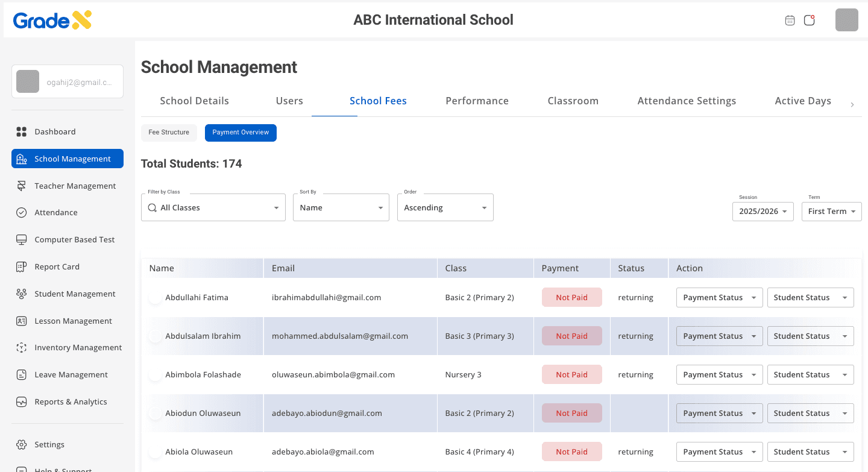Screen dimensions: 868x472
Task: Open the Dashboard from the sidebar
Action: point(55,131)
